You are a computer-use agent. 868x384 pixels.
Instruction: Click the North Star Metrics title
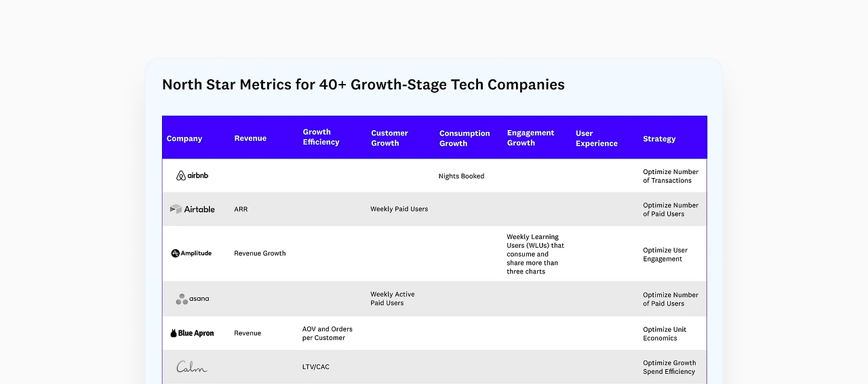[363, 85]
